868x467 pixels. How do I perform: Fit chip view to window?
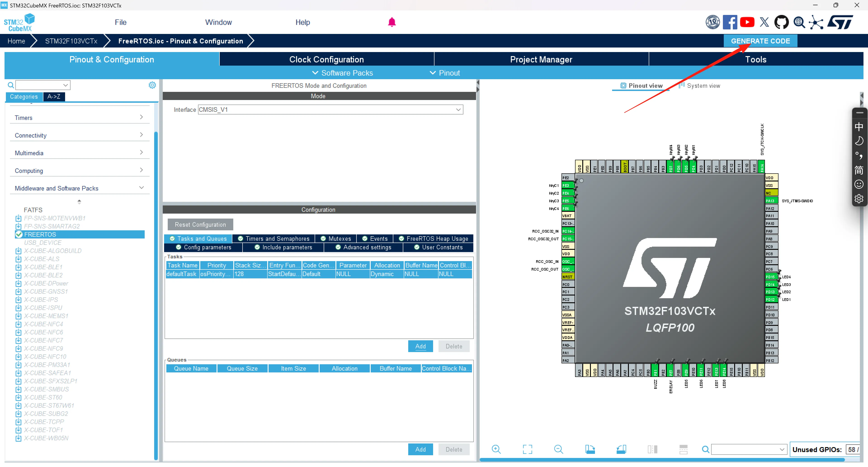(x=527, y=449)
